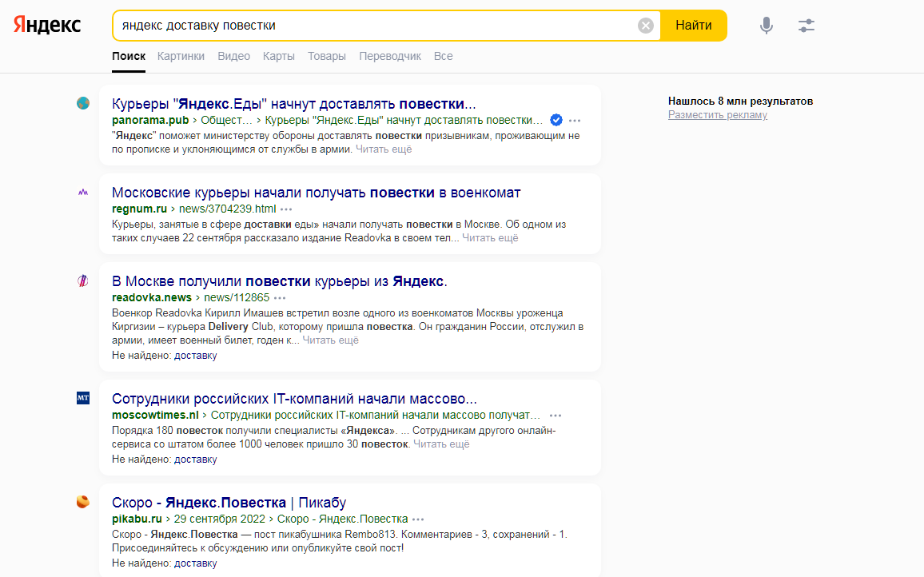Click the readovka.news favicon

[x=83, y=281]
